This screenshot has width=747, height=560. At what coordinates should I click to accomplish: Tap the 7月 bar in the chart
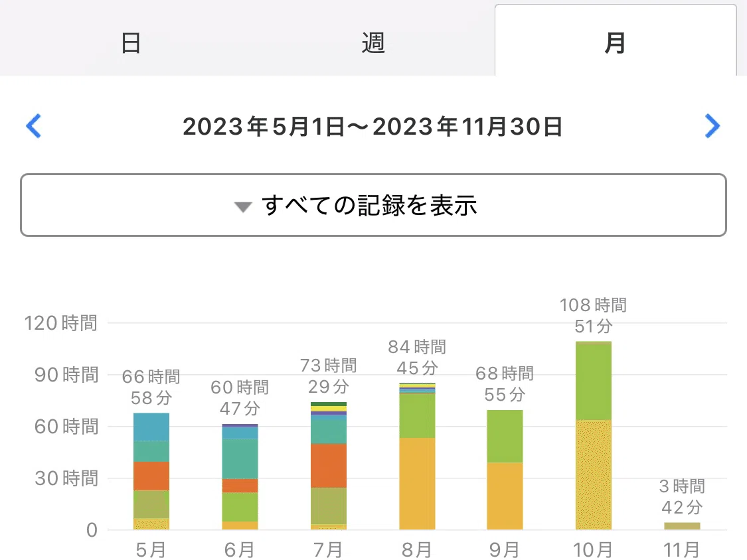click(x=328, y=466)
